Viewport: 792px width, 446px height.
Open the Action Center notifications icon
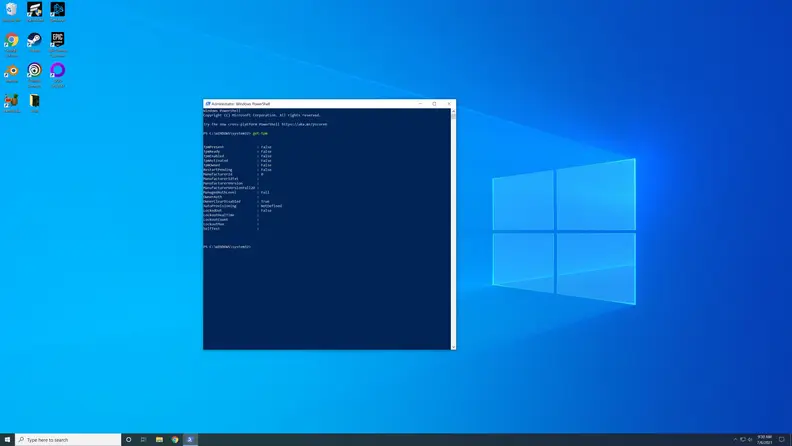(x=782, y=439)
